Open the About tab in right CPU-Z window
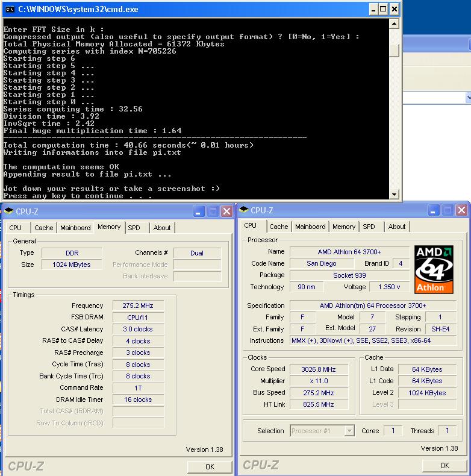Image resolution: width=471 pixels, height=476 pixels. 397,227
